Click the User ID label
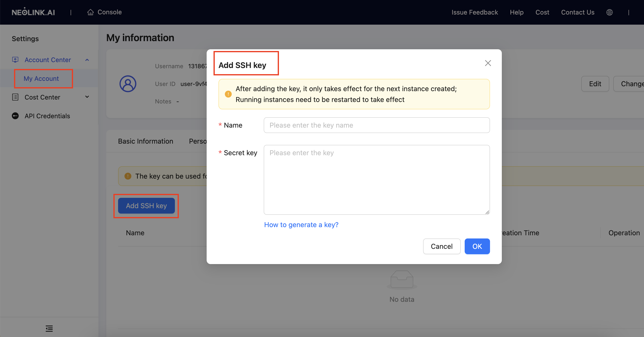Screen dimensions: 644x337 [x=165, y=84]
